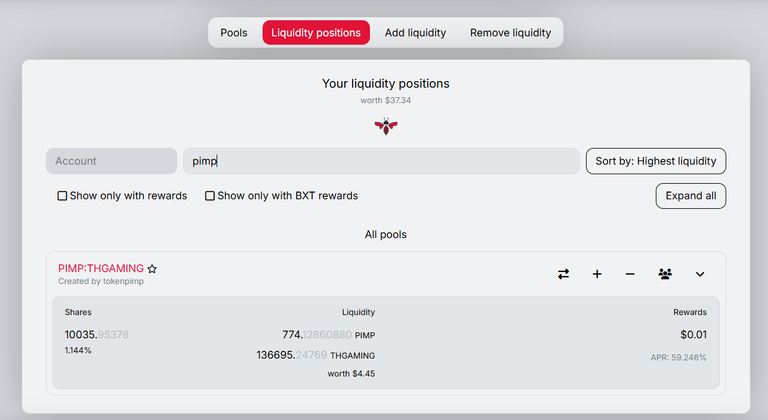768x420 pixels.
Task: Switch to the Pools tab
Action: pos(234,33)
